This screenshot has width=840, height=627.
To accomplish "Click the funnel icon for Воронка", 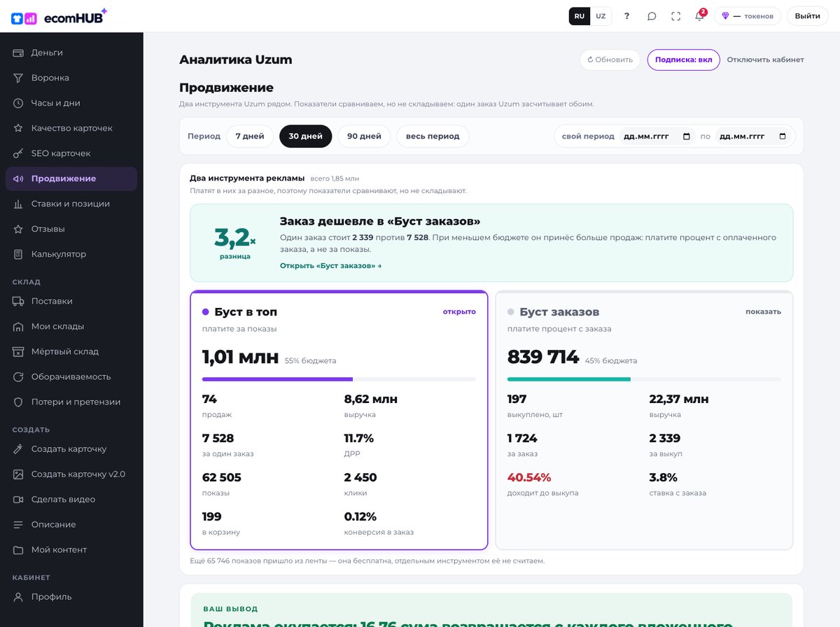I will click(x=18, y=78).
